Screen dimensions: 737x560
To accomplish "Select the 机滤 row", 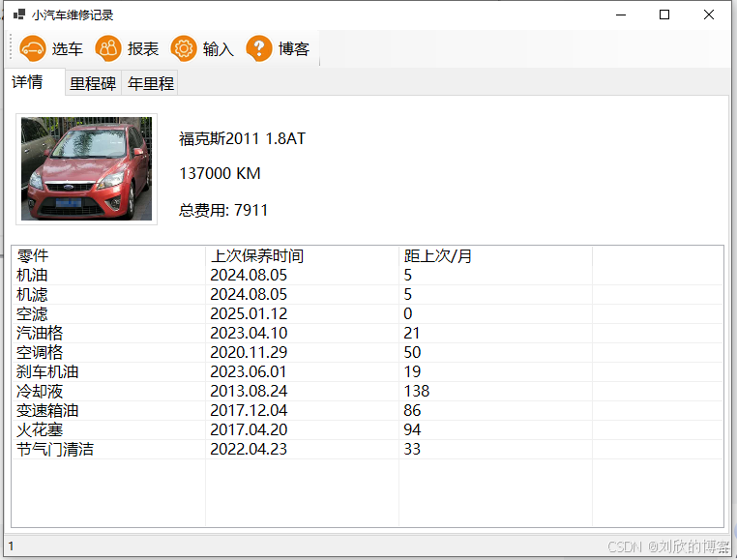I will click(368, 294).
